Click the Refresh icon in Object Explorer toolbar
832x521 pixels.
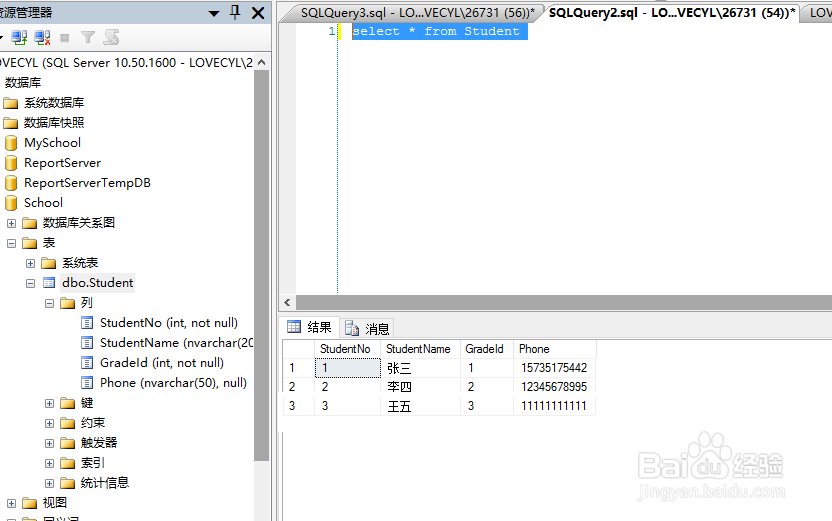click(111, 37)
